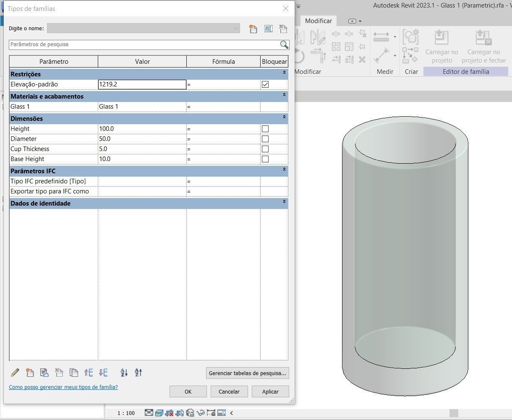Click the Aplicar button

pos(270,391)
